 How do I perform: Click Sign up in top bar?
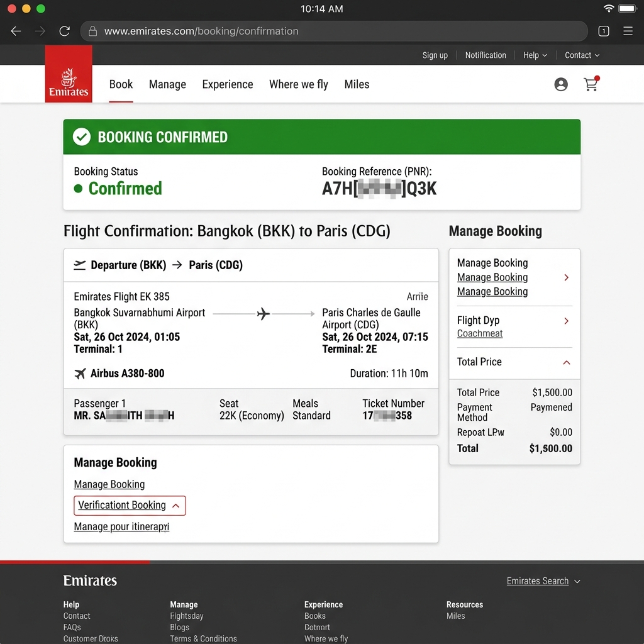(x=435, y=55)
